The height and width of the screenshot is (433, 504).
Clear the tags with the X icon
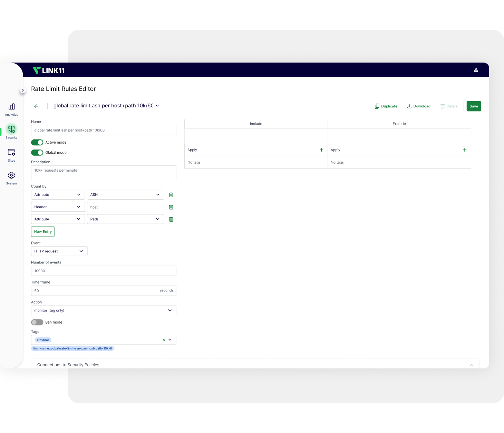(164, 340)
